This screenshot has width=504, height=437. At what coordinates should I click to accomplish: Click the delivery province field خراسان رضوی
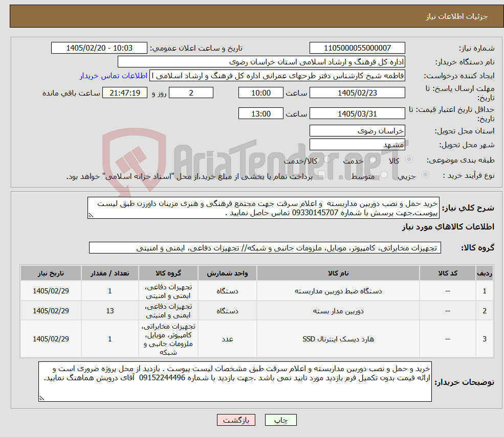[357, 131]
